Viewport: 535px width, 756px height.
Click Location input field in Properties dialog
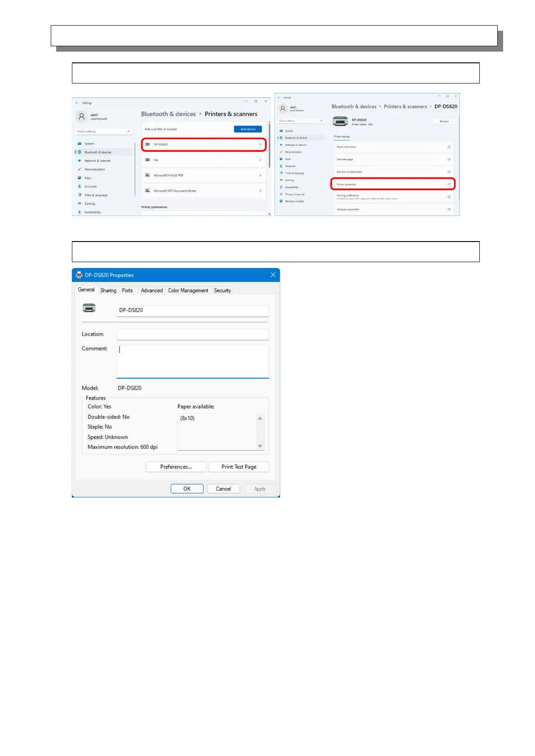pyautogui.click(x=193, y=334)
